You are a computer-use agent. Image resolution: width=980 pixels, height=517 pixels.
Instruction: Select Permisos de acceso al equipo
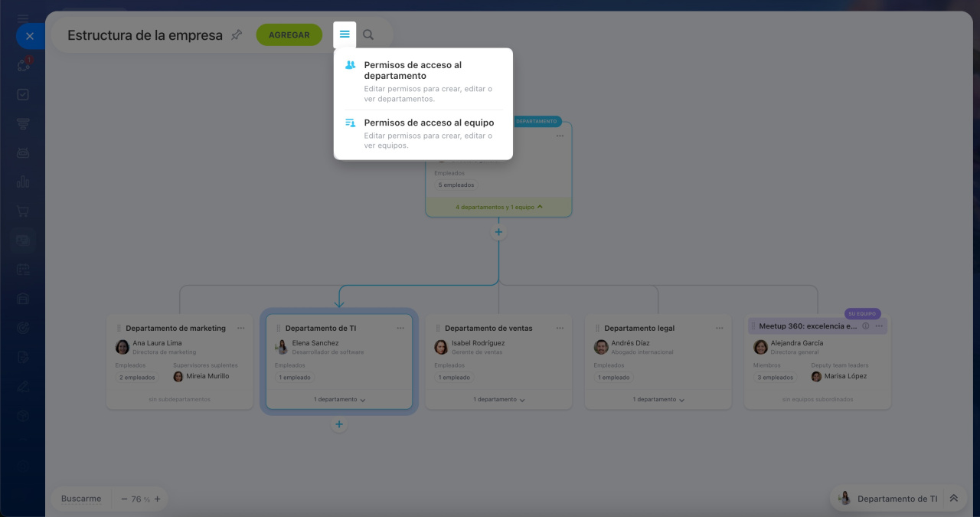423,133
